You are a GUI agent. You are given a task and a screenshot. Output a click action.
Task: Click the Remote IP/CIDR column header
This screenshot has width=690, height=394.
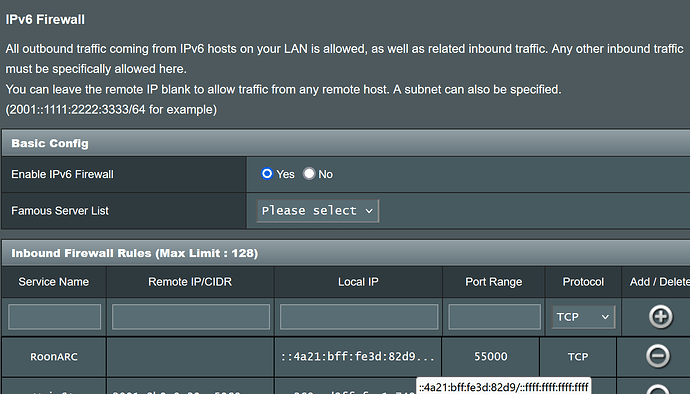coord(190,282)
